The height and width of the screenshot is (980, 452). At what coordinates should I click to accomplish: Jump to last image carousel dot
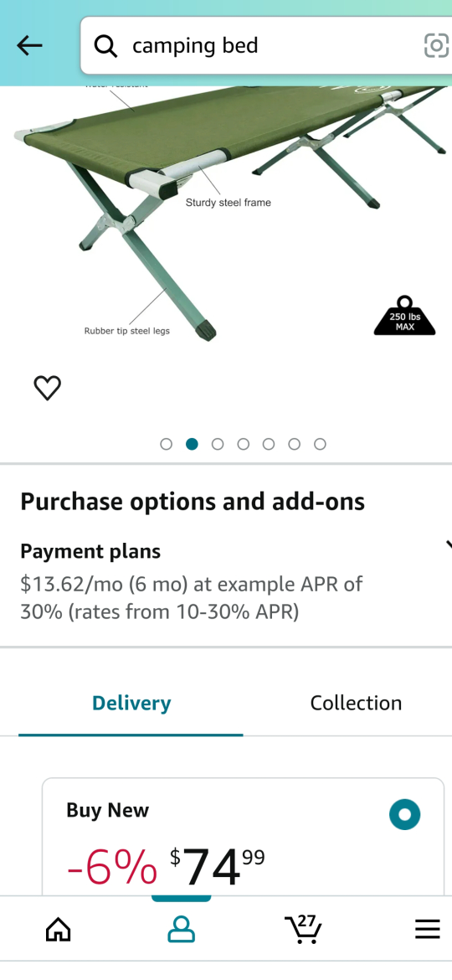coord(320,444)
